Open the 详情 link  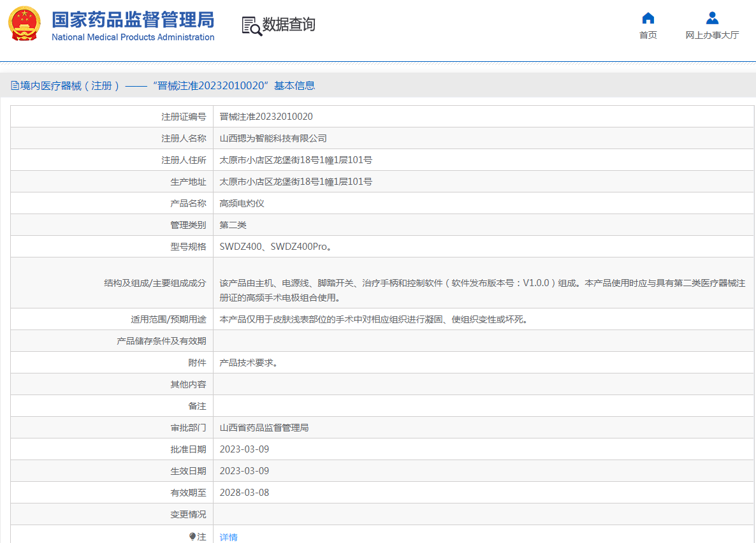228,537
